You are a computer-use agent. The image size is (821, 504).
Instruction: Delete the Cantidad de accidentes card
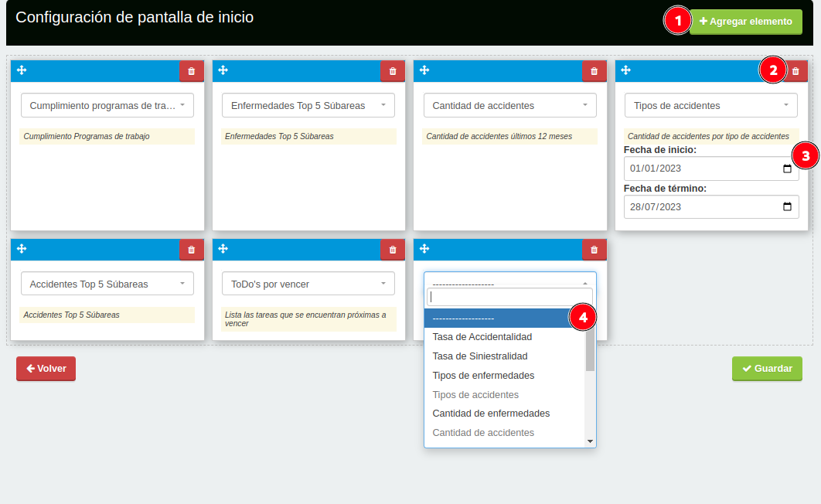coord(594,71)
